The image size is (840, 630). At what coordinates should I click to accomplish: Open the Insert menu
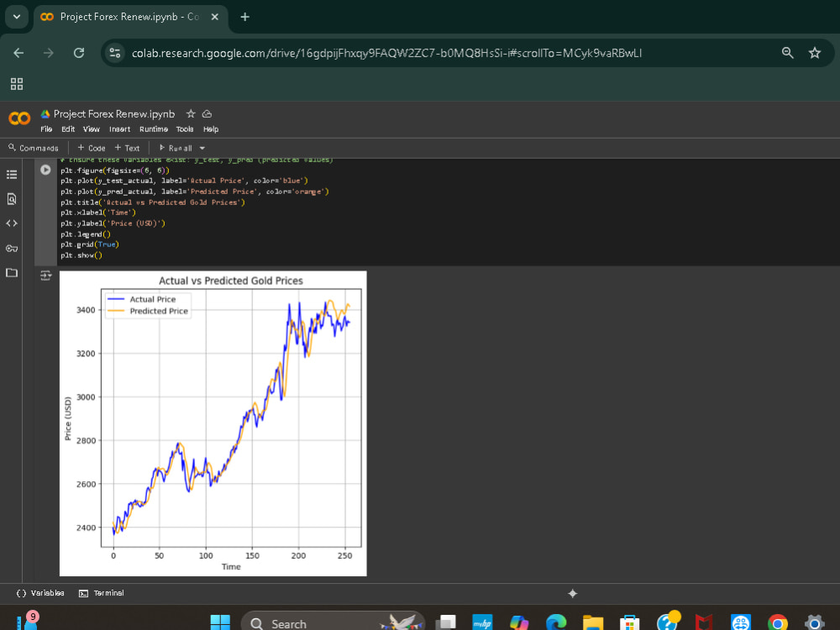tap(119, 129)
